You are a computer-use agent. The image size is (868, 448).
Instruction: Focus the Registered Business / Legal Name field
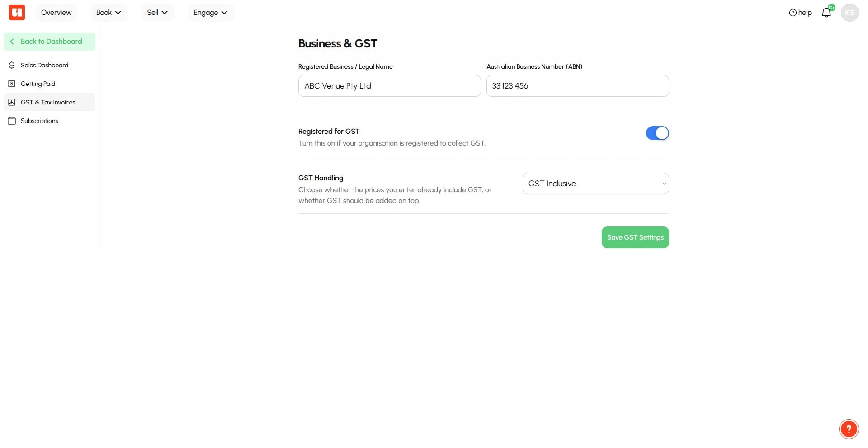point(389,86)
